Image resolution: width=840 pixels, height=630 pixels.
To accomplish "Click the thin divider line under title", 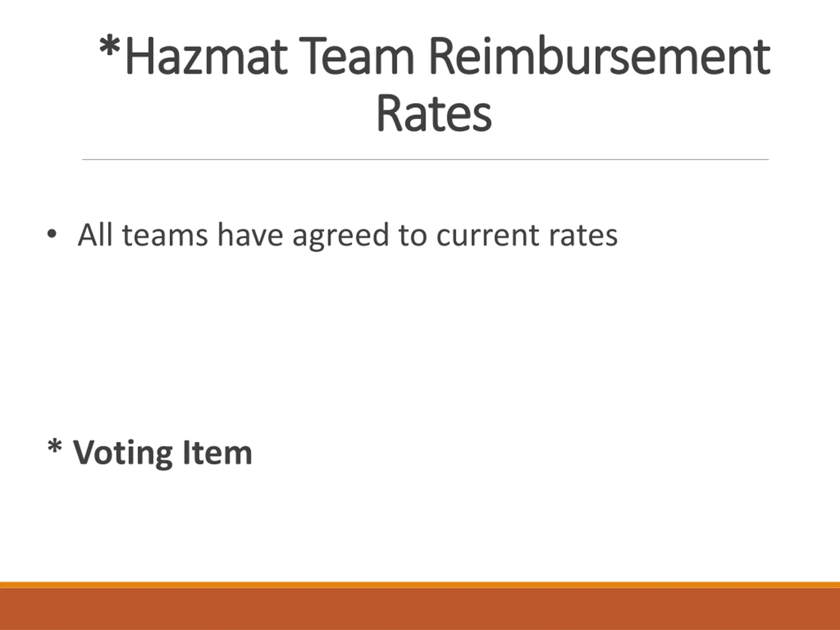I will click(x=425, y=159).
